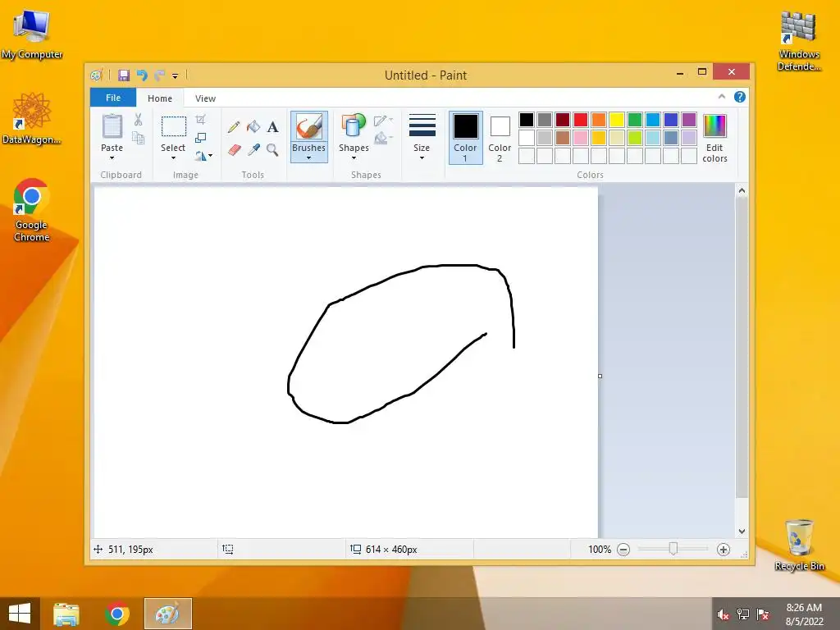Open the File menu
The height and width of the screenshot is (630, 840).
tap(113, 98)
